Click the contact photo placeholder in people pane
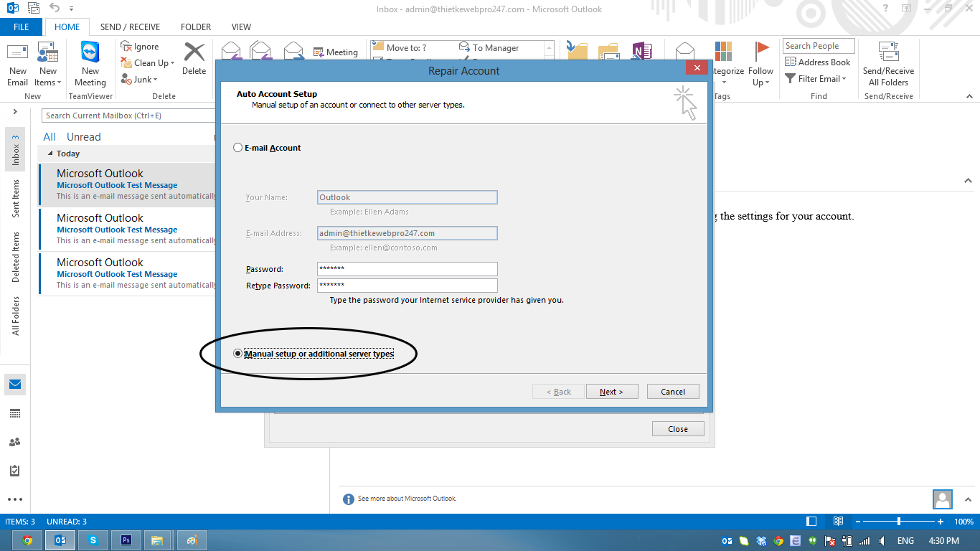 pos(943,499)
